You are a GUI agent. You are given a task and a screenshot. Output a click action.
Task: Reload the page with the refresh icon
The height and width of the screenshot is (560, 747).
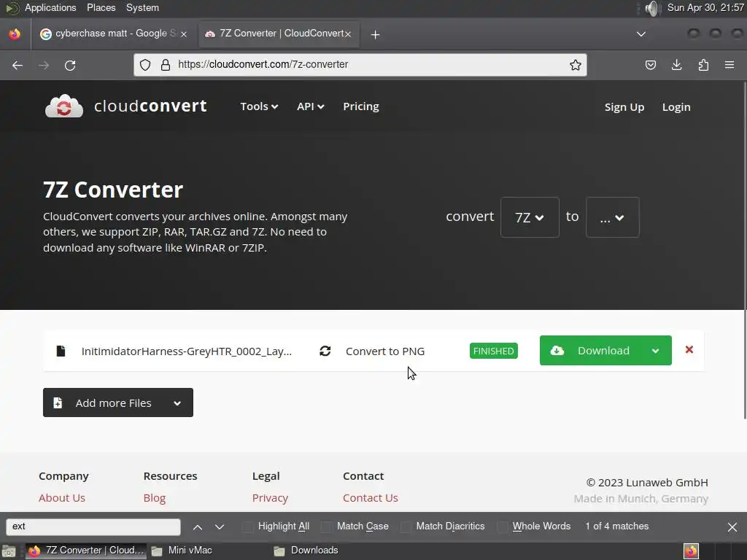(x=70, y=65)
